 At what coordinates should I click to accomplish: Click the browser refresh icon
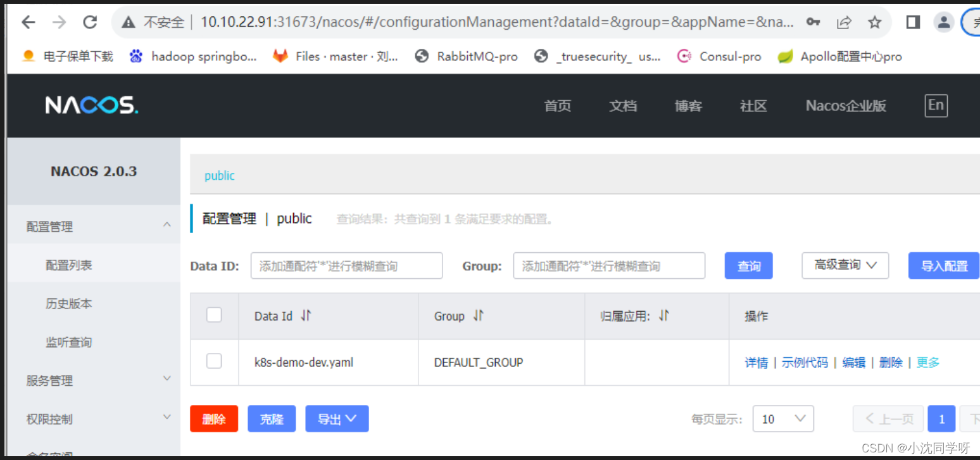pos(90,21)
